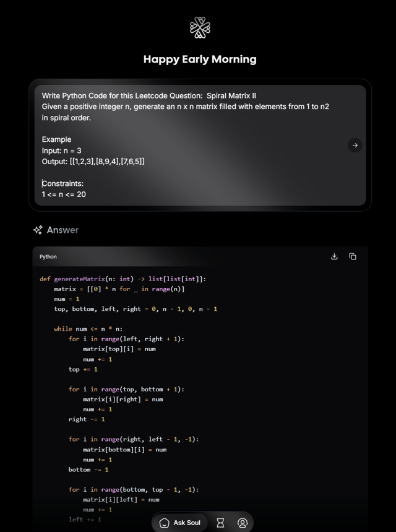Click the smiling home icon in Ask Soul
The image size is (396, 532).
[x=165, y=523]
